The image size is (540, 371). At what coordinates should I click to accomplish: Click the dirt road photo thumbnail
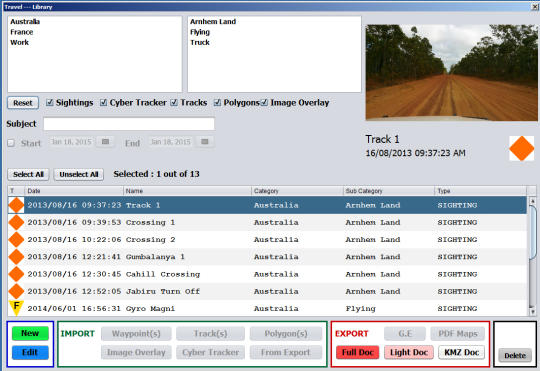tap(451, 72)
